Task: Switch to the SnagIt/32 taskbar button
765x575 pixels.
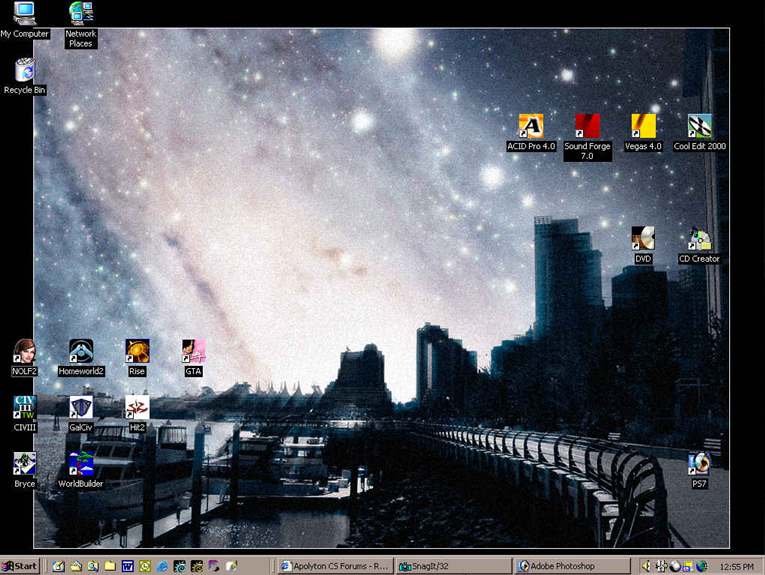Action: coord(452,566)
